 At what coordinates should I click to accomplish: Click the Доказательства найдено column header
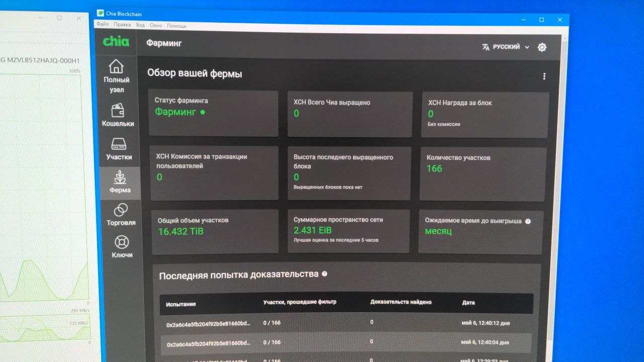point(401,302)
